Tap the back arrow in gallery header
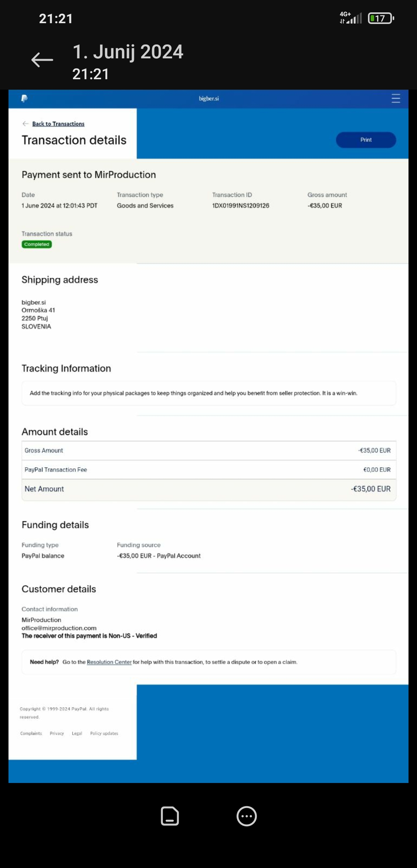This screenshot has height=868, width=417. (42, 60)
